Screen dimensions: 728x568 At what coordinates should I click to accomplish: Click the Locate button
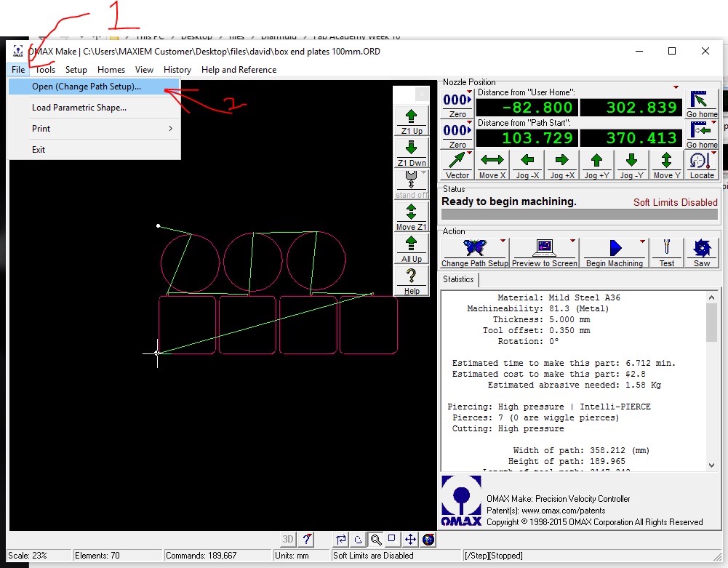point(702,165)
